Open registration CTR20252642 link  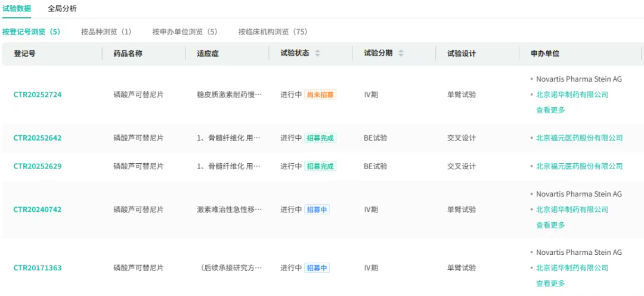pyautogui.click(x=38, y=138)
